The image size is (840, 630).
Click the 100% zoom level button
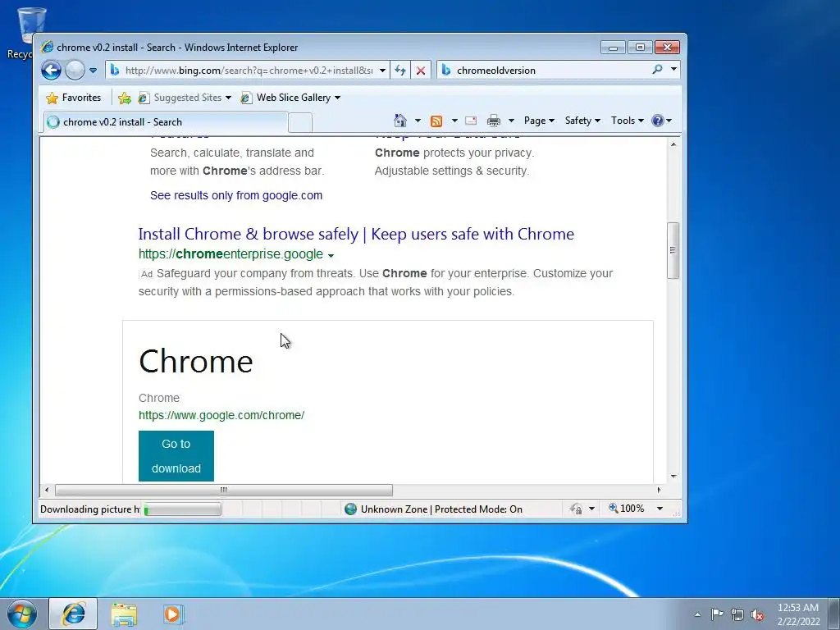627,509
